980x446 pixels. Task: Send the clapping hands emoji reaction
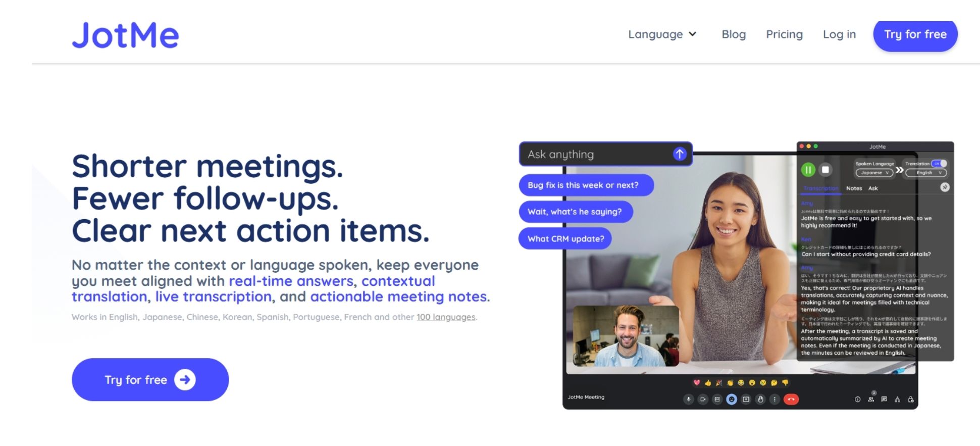pyautogui.click(x=730, y=383)
